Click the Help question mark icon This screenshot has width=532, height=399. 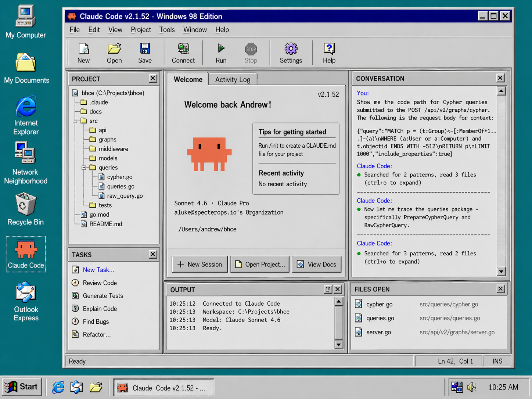[329, 49]
